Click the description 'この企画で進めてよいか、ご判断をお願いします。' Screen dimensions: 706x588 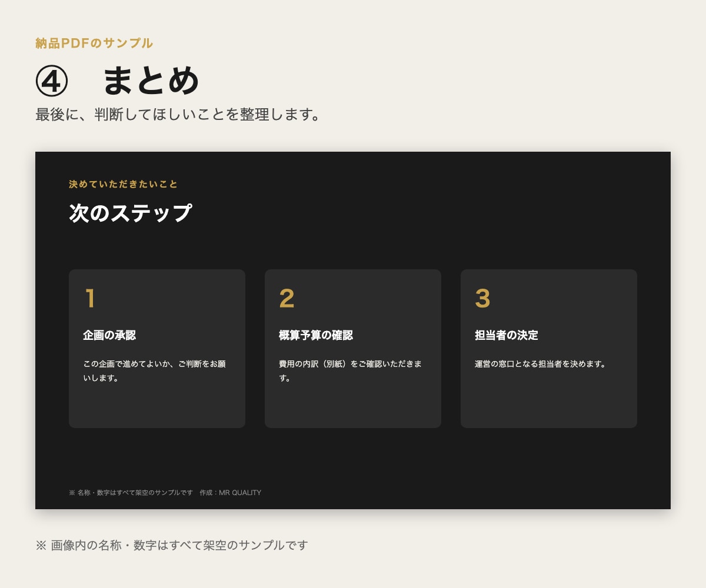(x=155, y=371)
